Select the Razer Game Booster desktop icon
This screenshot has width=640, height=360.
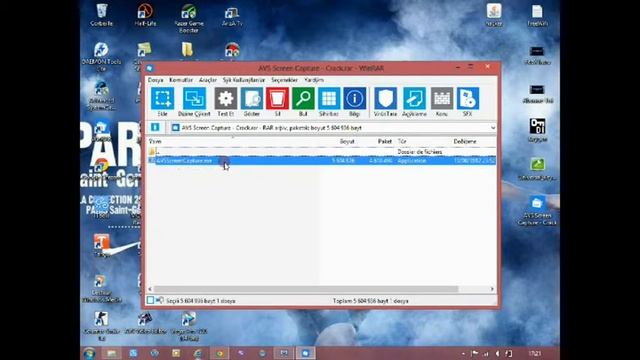pyautogui.click(x=189, y=18)
